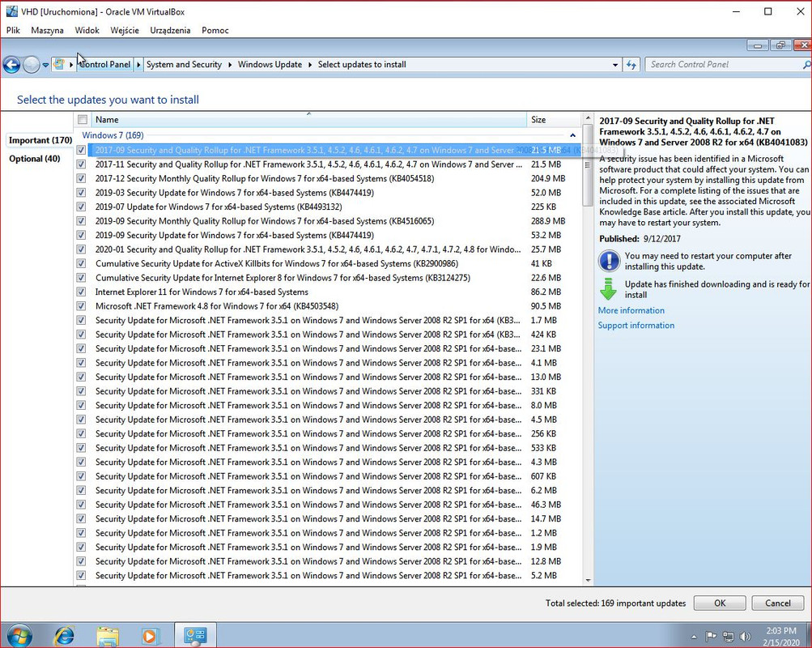Uncheck .NET Framework 4.8 KB4503548 checkbox
The image size is (812, 648).
(81, 306)
